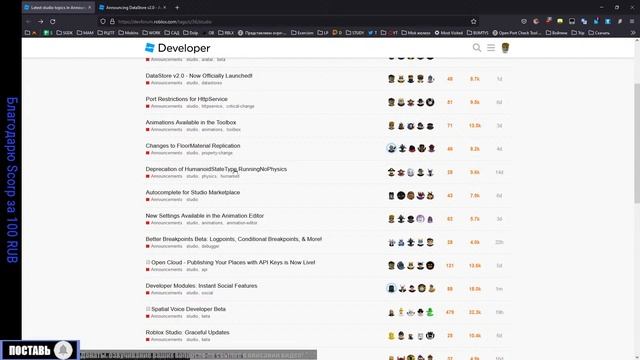The height and width of the screenshot is (360, 640).
Task: Click the padlock site info icon
Action: 112,21
